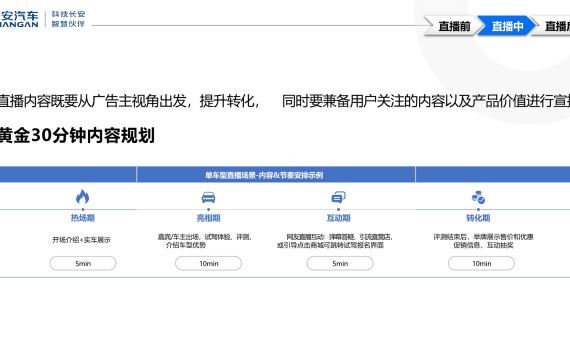Click the 互动期 stage label

pyautogui.click(x=338, y=218)
